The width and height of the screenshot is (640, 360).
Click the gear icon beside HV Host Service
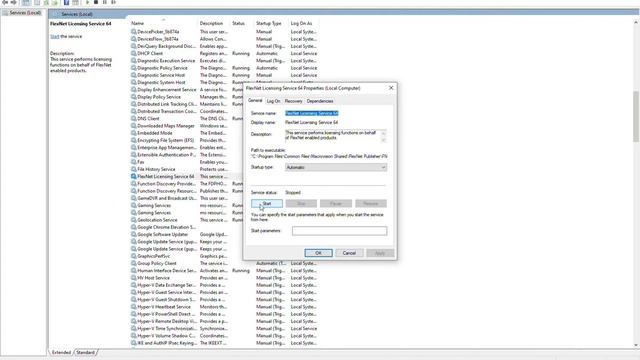point(133,278)
